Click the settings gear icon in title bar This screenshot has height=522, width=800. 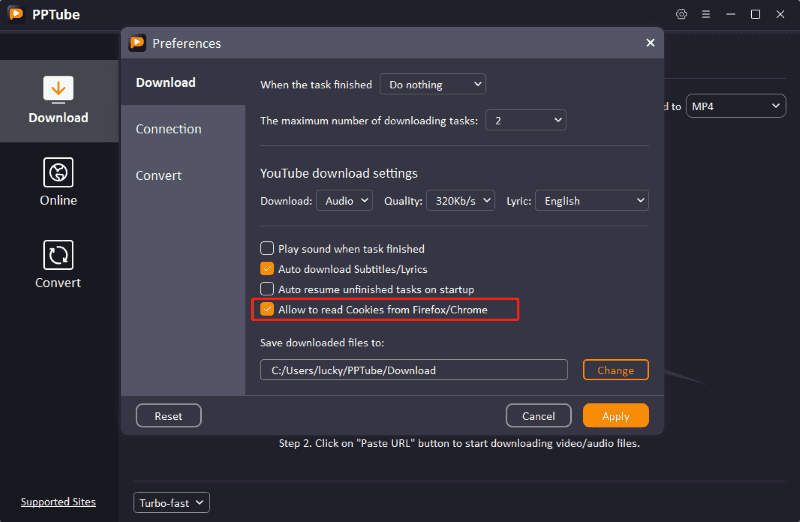pyautogui.click(x=681, y=14)
